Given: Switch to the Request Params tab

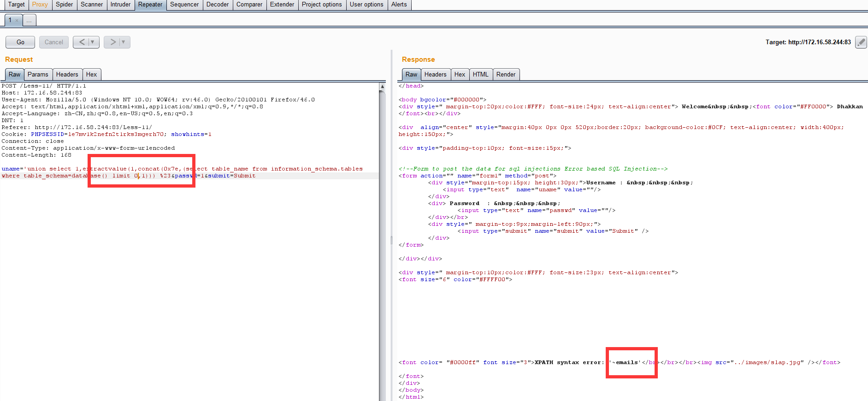Looking at the screenshot, I should [38, 75].
